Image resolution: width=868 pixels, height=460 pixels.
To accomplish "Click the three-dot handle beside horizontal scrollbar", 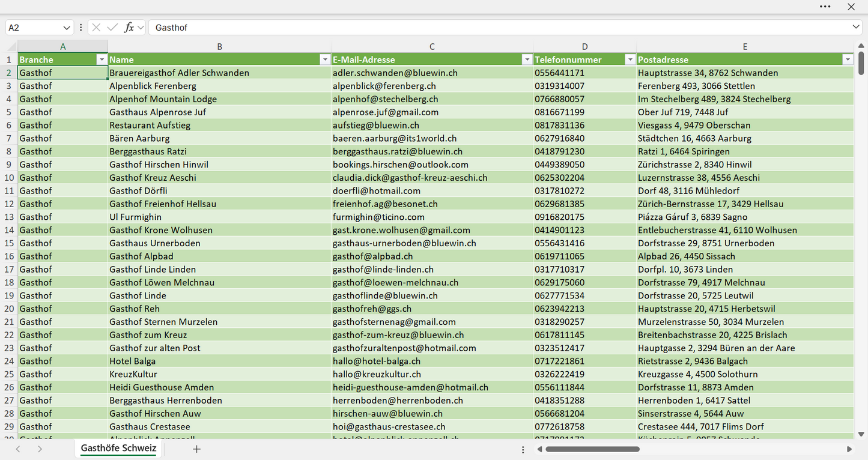I will pyautogui.click(x=523, y=449).
